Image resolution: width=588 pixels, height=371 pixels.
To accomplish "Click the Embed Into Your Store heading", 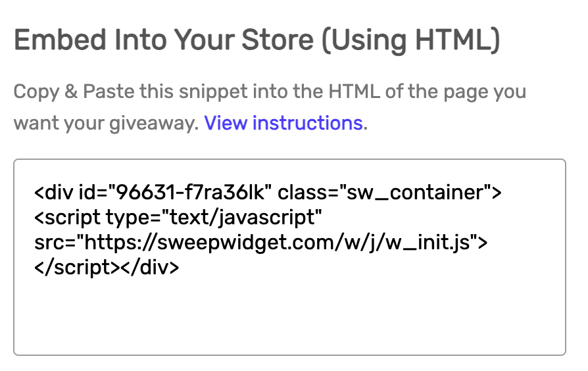I will 257,41.
